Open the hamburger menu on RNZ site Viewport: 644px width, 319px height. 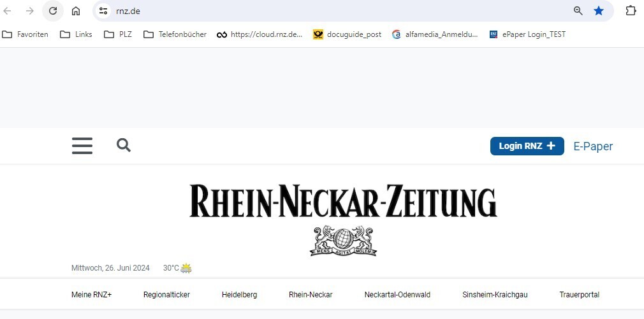tap(82, 146)
